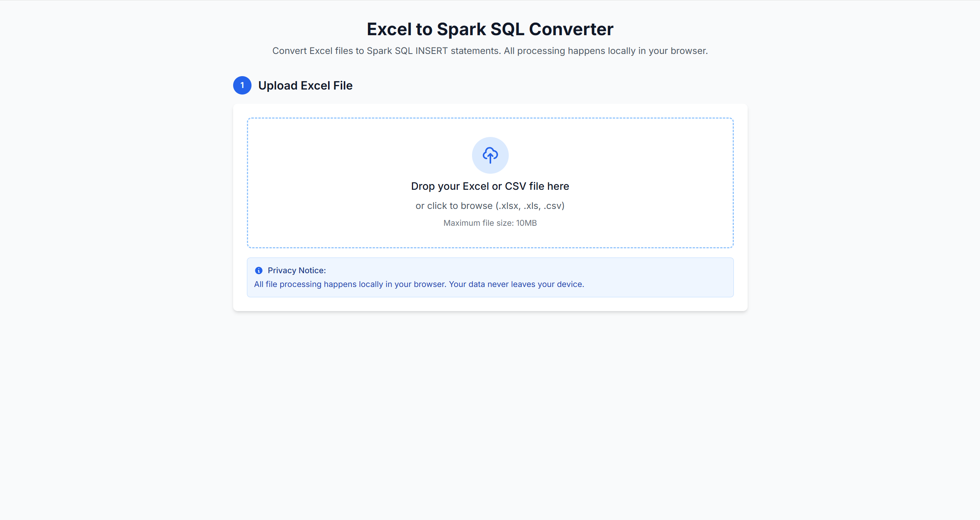Click the Privacy Notice info icon
Viewport: 980px width, 520px height.
point(259,271)
